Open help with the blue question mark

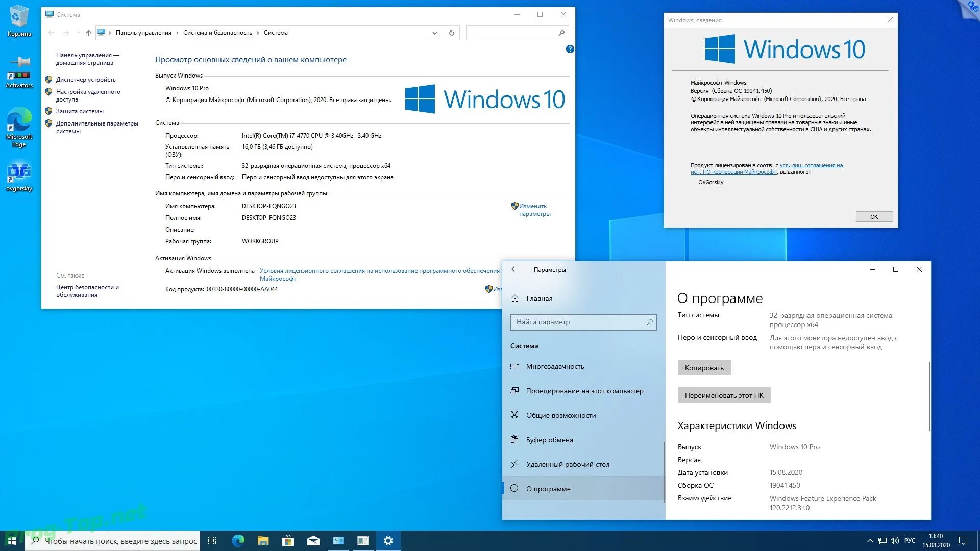[570, 49]
